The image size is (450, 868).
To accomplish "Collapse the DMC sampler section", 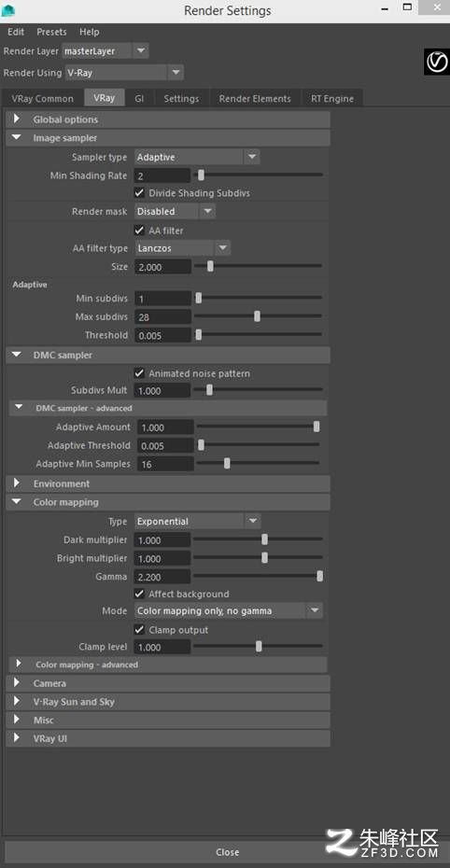I will (x=168, y=356).
